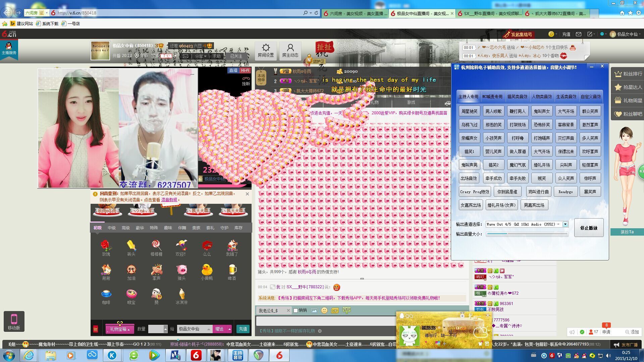Switch to the MC喊麦专用 sound tab
644x362 pixels.
492,97
